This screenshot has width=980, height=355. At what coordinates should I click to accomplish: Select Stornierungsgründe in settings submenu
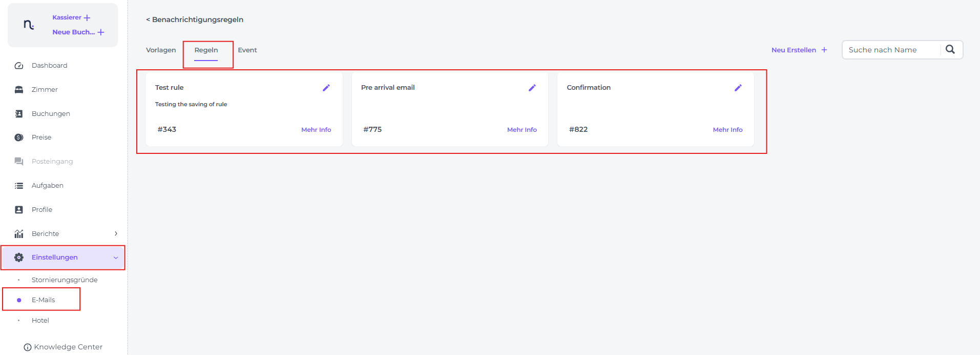tap(65, 280)
